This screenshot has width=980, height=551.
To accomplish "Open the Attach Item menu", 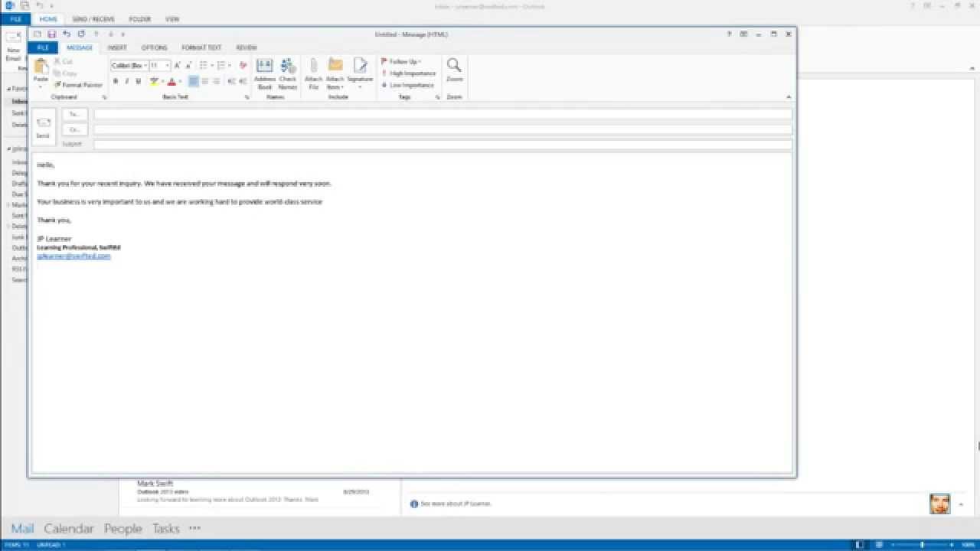I will 335,74.
